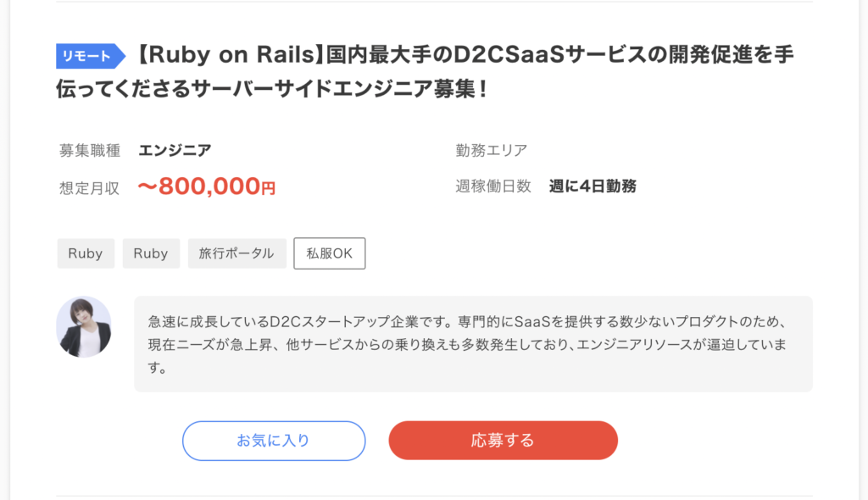Choose the 旅行ポータル tag
Screen dimensions: 868x500
(x=237, y=253)
